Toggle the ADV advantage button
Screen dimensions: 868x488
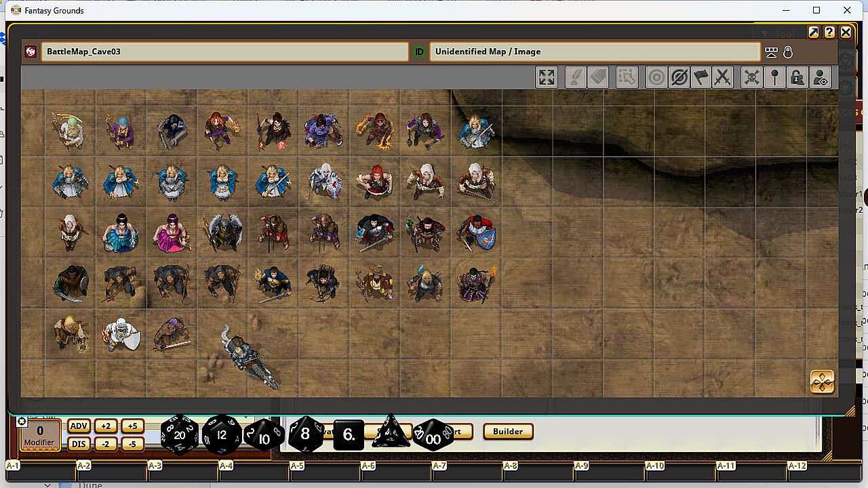coord(79,426)
